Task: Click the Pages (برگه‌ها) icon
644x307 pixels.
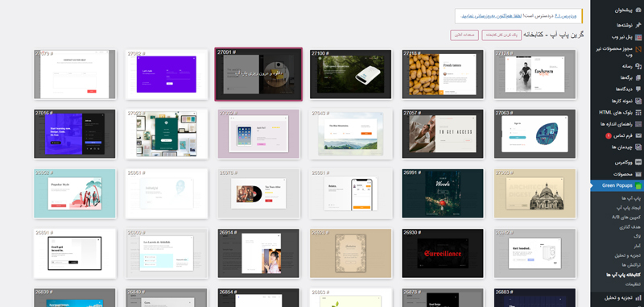Action: (638, 77)
